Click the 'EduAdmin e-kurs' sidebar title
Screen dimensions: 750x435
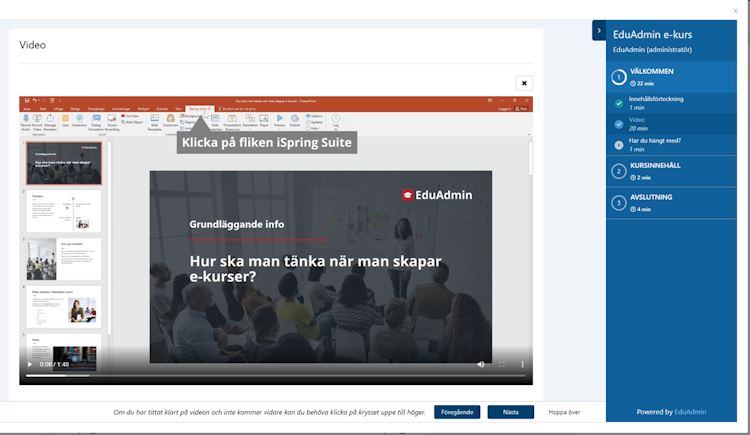click(652, 34)
